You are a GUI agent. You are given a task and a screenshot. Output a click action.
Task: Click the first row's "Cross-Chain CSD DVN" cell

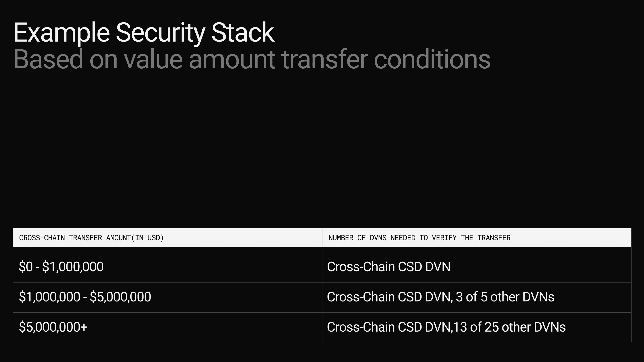388,267
